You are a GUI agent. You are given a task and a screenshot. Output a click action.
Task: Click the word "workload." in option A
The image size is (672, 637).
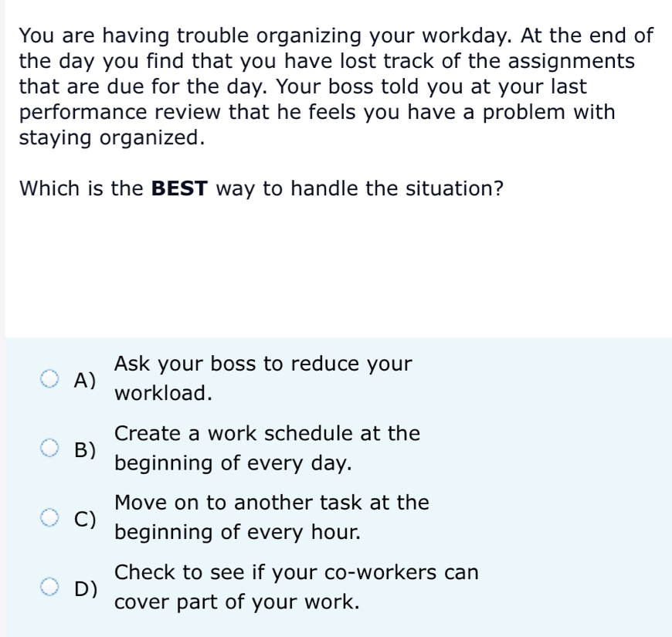click(x=163, y=393)
